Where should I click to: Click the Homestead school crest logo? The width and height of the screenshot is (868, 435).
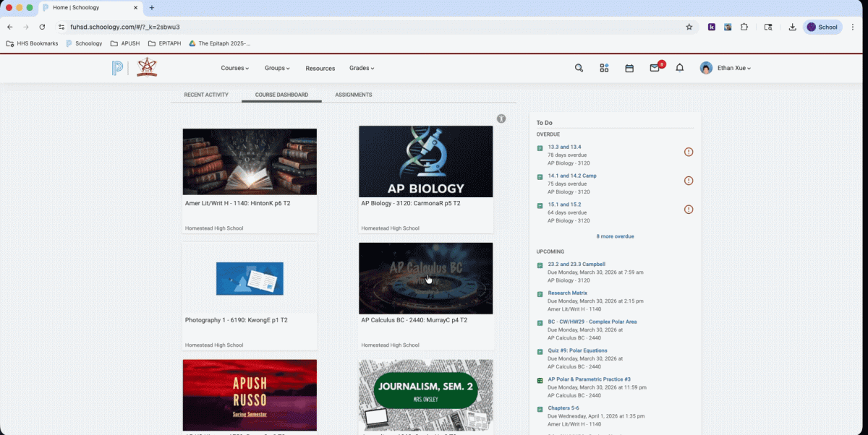point(147,67)
